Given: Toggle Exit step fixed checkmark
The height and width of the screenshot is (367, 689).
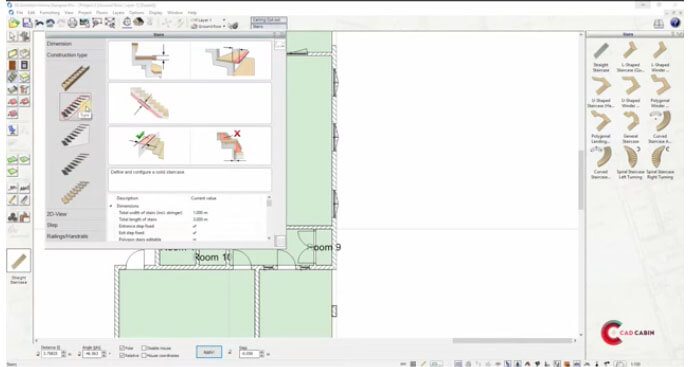Looking at the screenshot, I should (x=195, y=233).
